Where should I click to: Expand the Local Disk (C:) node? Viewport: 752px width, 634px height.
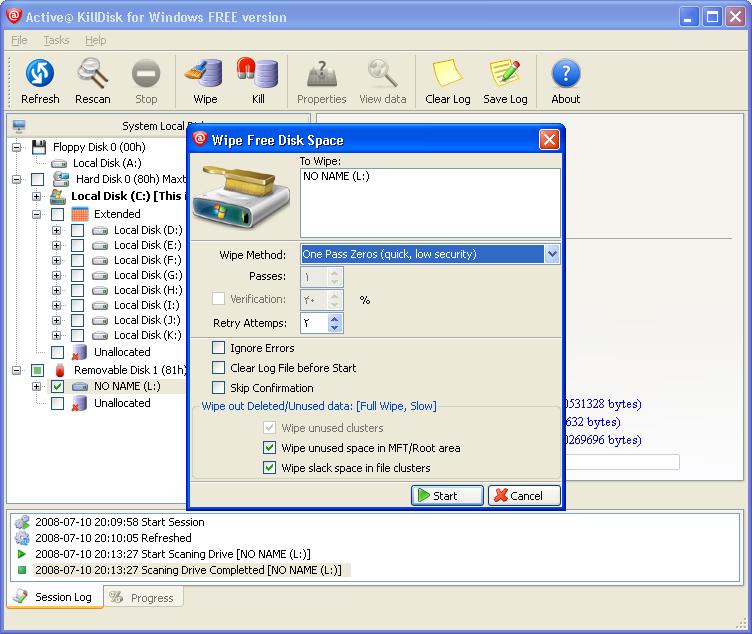37,197
